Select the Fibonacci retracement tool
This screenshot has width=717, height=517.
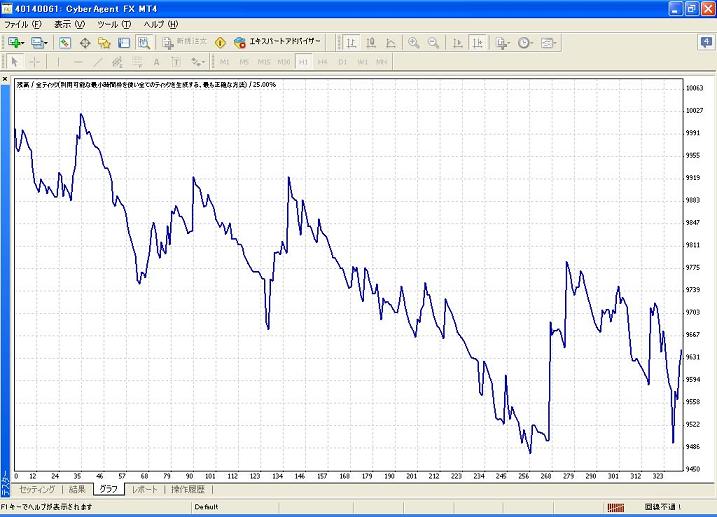click(x=137, y=61)
